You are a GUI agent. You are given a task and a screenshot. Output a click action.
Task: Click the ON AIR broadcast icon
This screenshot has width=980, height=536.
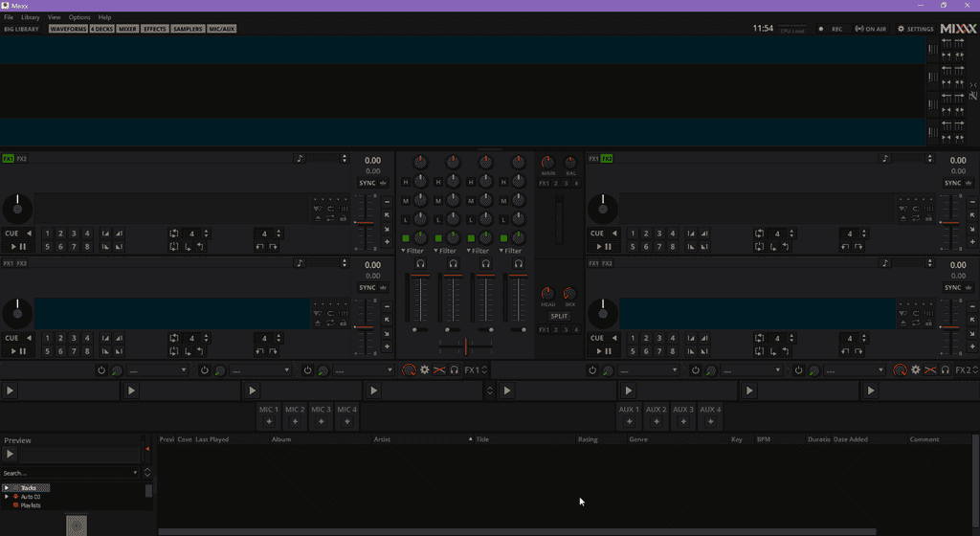870,29
